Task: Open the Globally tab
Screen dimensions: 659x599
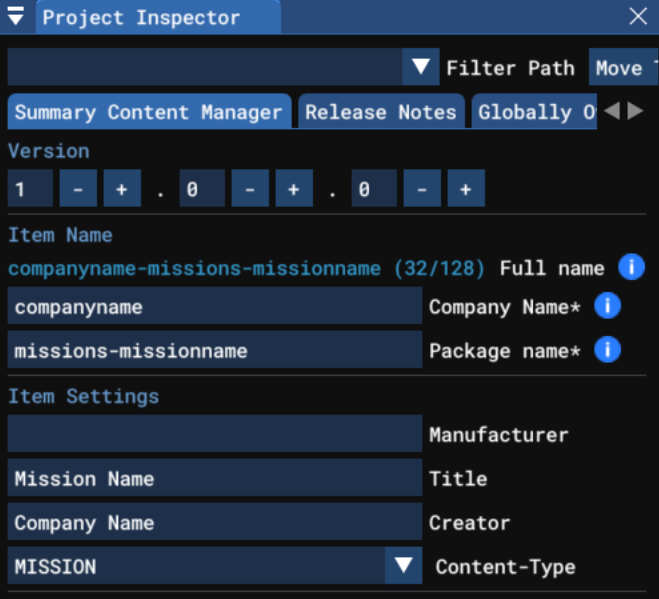Action: 535,112
